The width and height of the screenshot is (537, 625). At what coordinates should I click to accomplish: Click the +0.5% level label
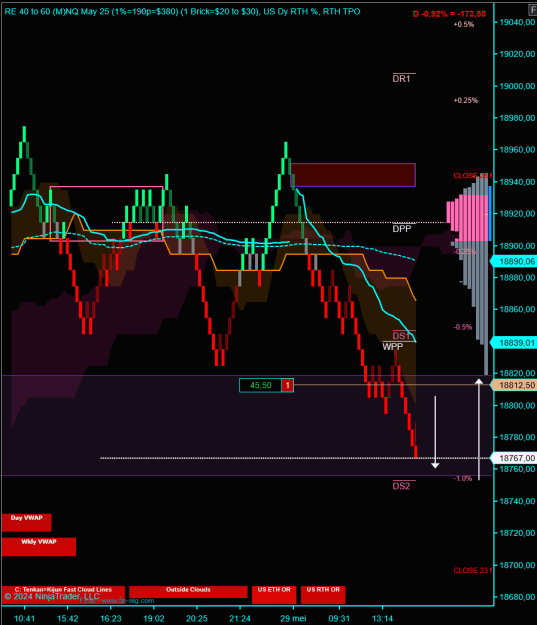[464, 24]
